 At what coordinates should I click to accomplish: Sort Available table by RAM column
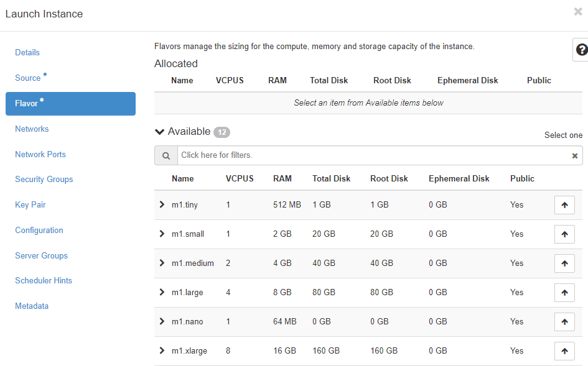coord(282,179)
